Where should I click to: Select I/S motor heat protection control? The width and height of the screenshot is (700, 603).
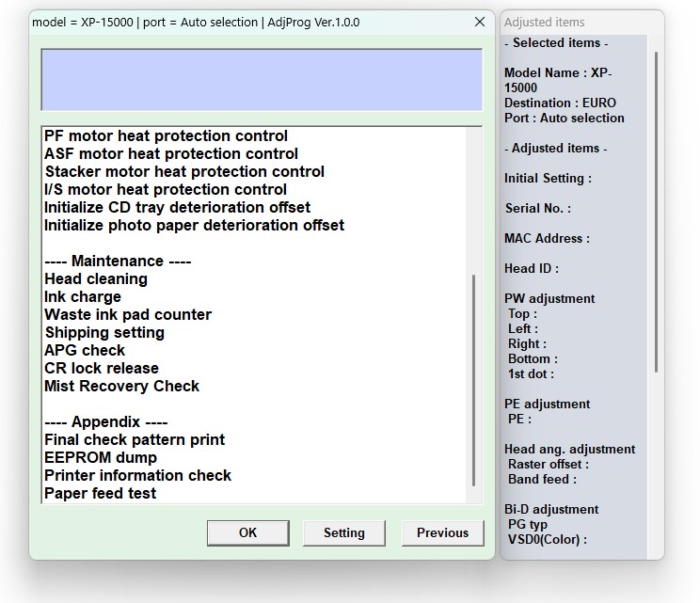point(166,189)
